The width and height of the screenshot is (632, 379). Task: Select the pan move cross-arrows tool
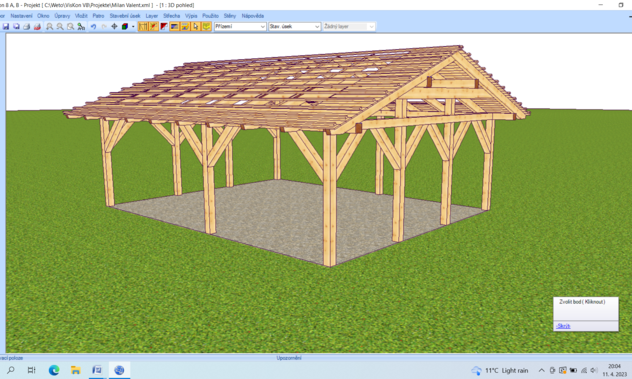click(x=114, y=27)
